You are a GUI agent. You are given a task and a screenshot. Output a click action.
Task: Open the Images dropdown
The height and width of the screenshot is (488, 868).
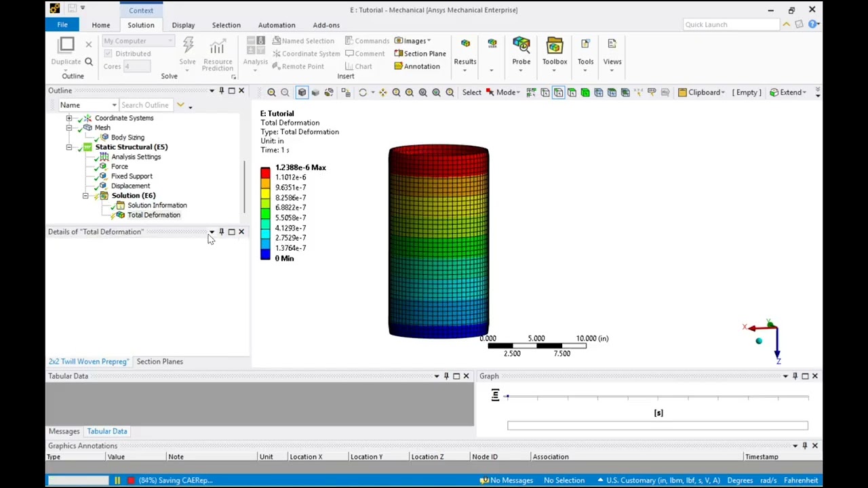tap(413, 41)
